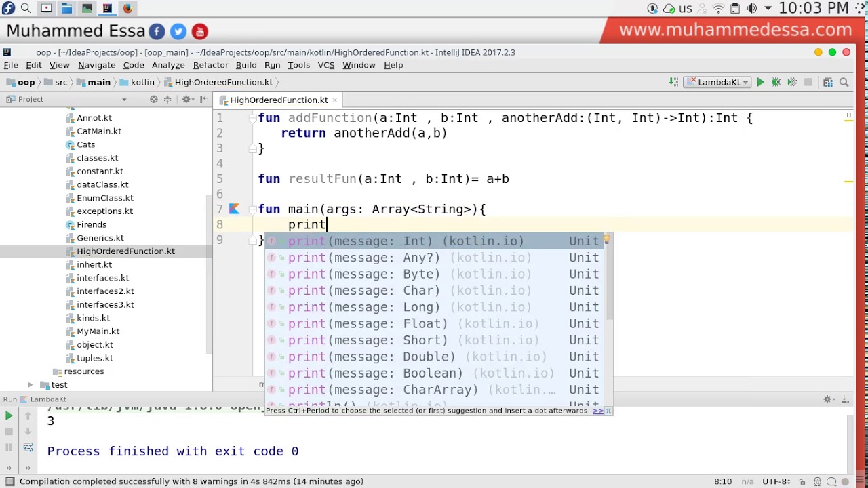Click the main breadcrumb in navigation bar
This screenshot has width=868, height=488.
pyautogui.click(x=92, y=82)
